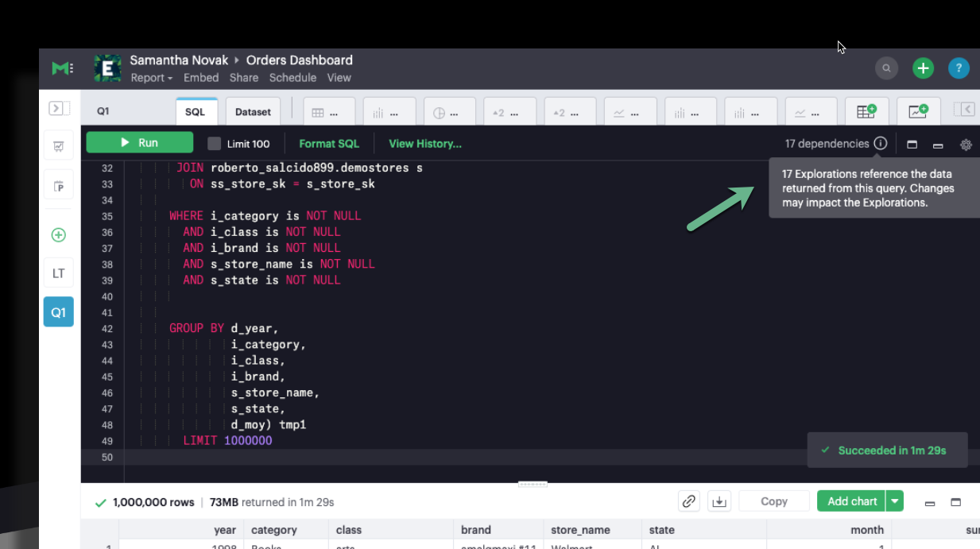Image resolution: width=980 pixels, height=549 pixels.
Task: Click the store_name column header
Action: tap(581, 530)
